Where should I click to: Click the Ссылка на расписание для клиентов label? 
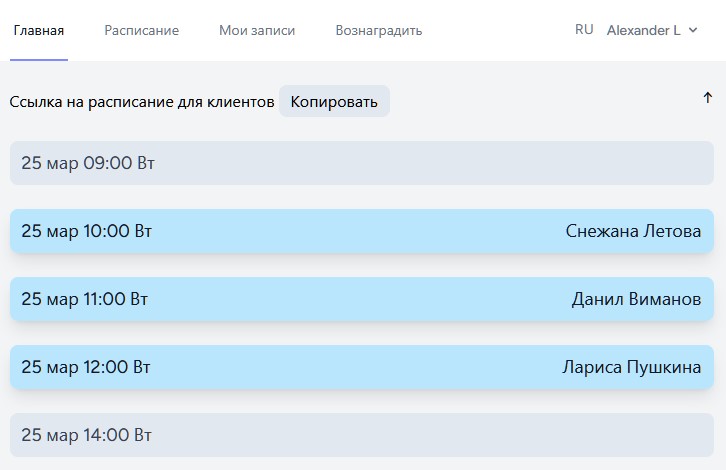(141, 102)
